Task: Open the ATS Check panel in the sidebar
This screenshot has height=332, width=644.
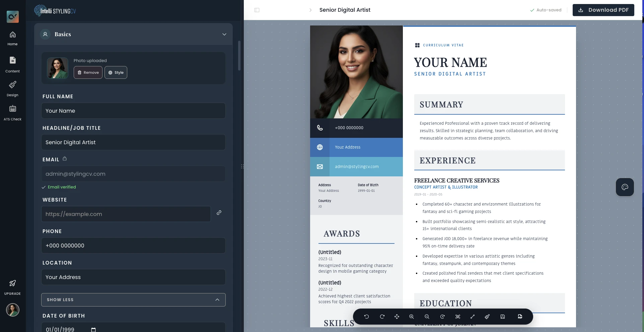Action: [x=12, y=112]
